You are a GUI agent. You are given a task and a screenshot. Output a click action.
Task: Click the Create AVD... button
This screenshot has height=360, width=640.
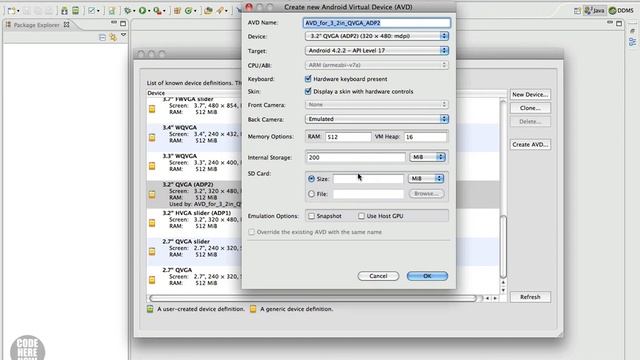[530, 144]
